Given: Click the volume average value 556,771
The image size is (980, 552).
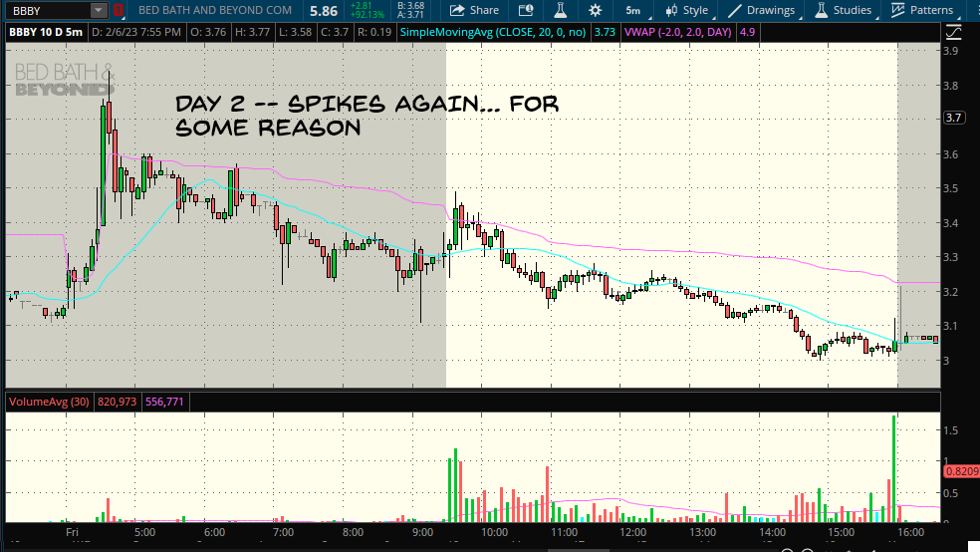Looking at the screenshot, I should coord(164,402).
